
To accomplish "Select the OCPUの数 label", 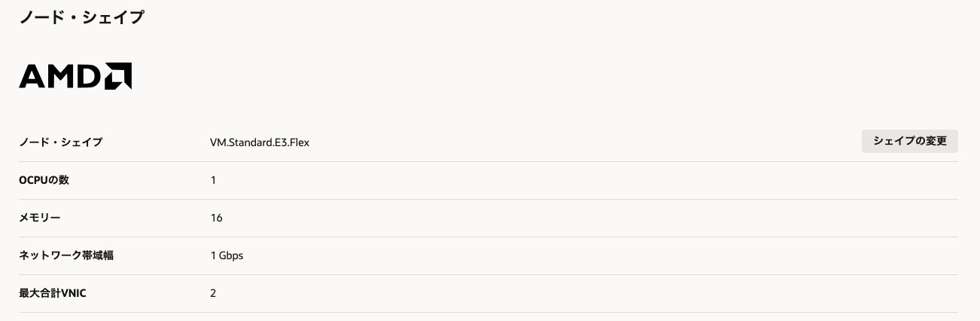I will click(44, 180).
